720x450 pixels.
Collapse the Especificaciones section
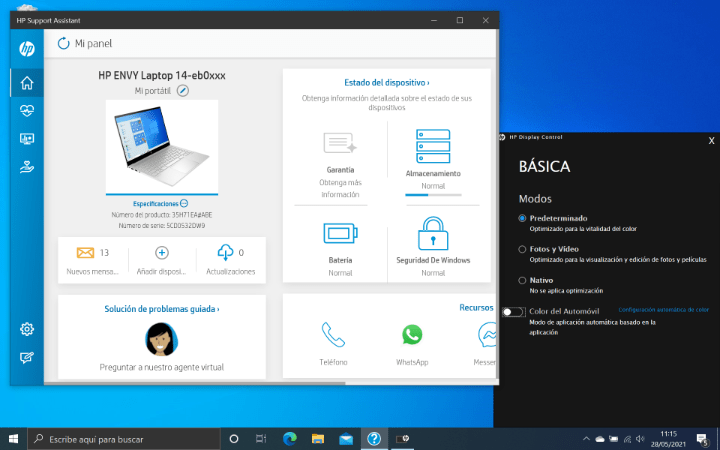[184, 203]
